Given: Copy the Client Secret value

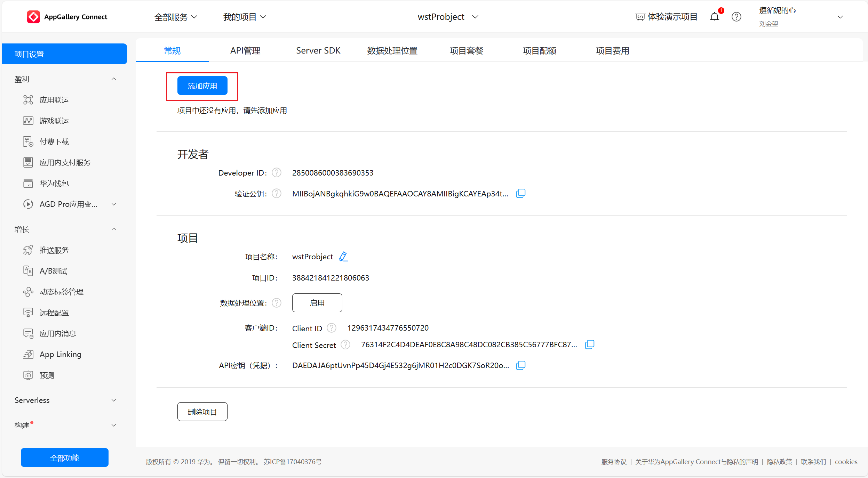Looking at the screenshot, I should click(x=590, y=345).
